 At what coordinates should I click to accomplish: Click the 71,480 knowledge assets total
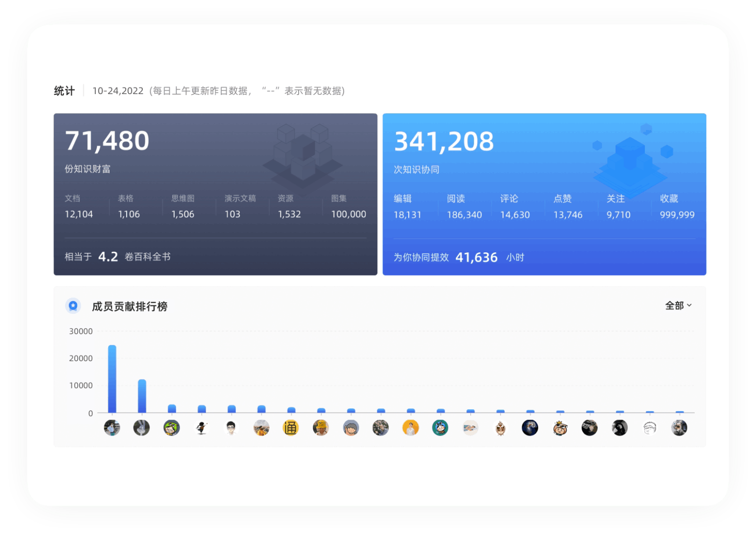107,141
